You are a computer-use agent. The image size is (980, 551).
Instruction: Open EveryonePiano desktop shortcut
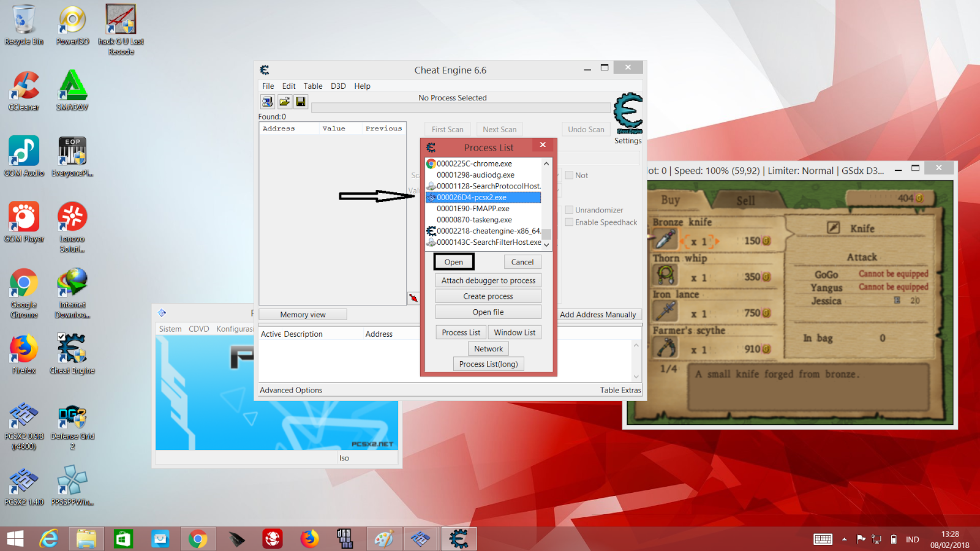[x=72, y=157]
